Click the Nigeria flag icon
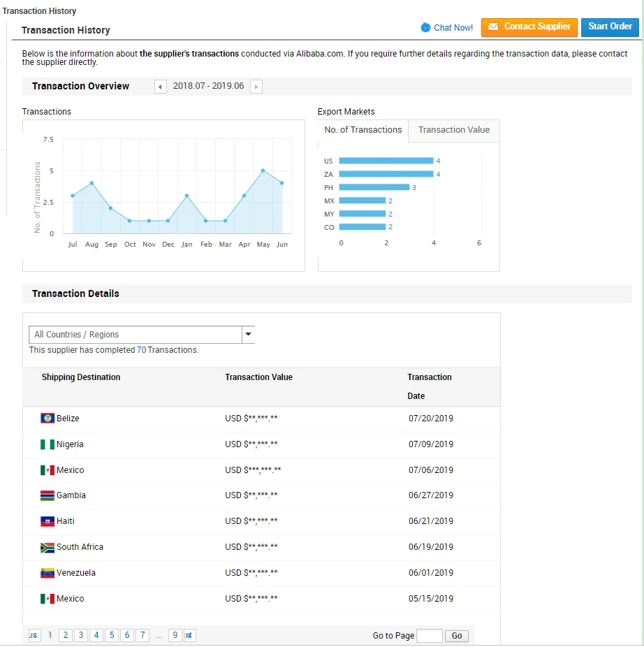This screenshot has width=644, height=647. [47, 444]
